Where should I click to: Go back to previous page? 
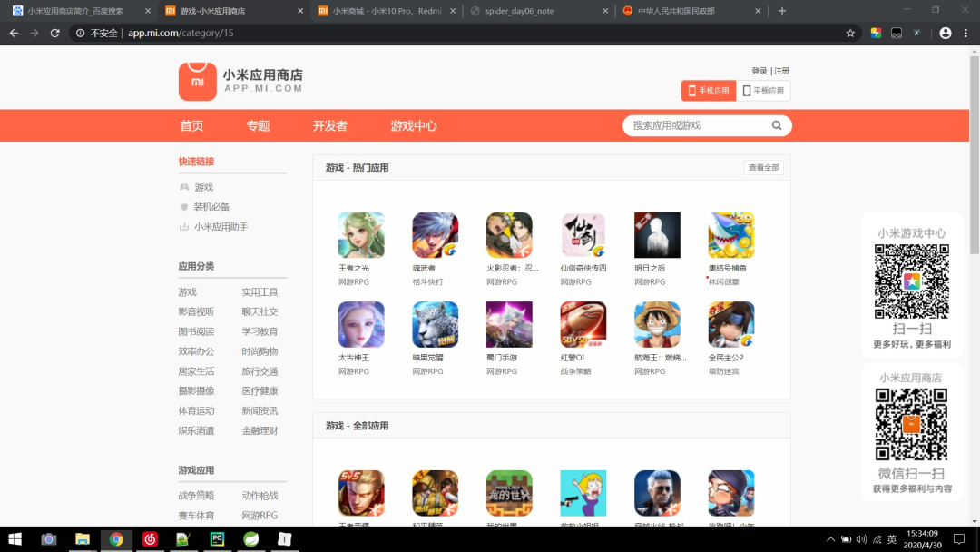pyautogui.click(x=14, y=33)
